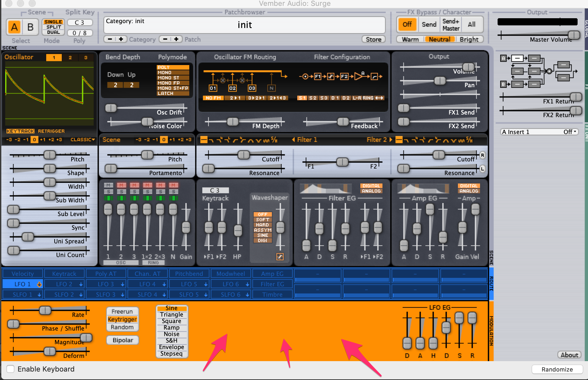Toggle oscillator RETRIGGER option
Image resolution: width=588 pixels, height=380 pixels.
tap(51, 131)
